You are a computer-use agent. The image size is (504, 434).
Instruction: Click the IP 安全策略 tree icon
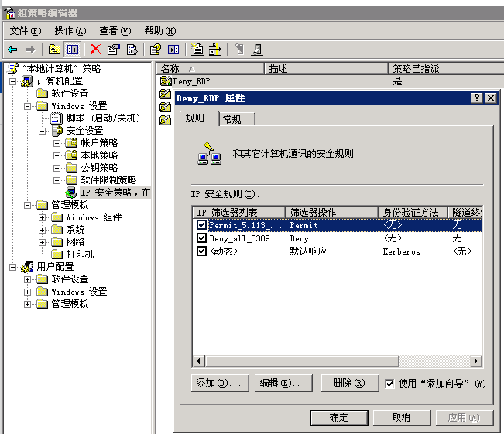(71, 193)
